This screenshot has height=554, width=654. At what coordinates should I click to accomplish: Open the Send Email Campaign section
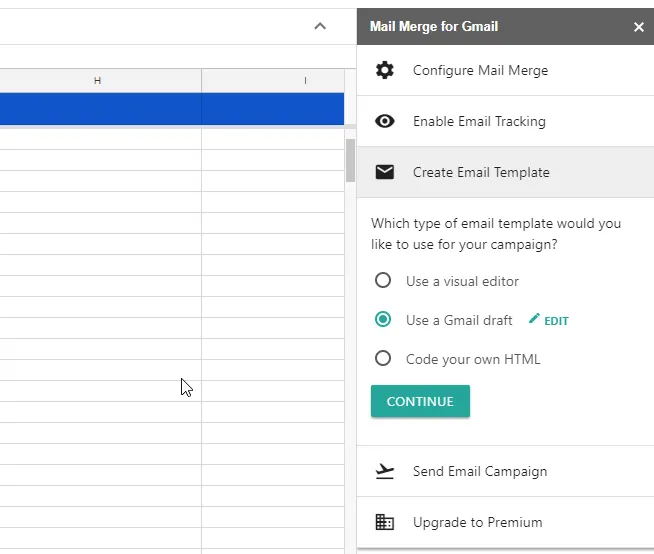[506, 471]
